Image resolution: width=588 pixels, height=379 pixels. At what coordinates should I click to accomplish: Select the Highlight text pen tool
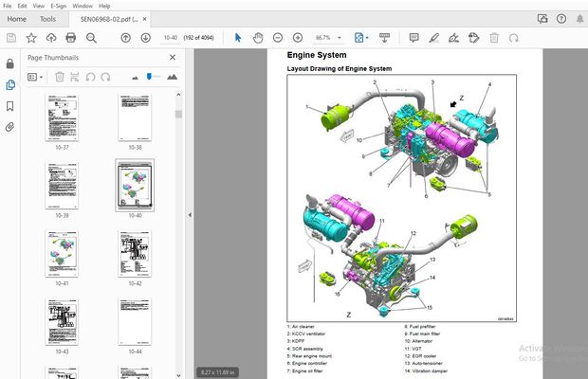click(433, 37)
